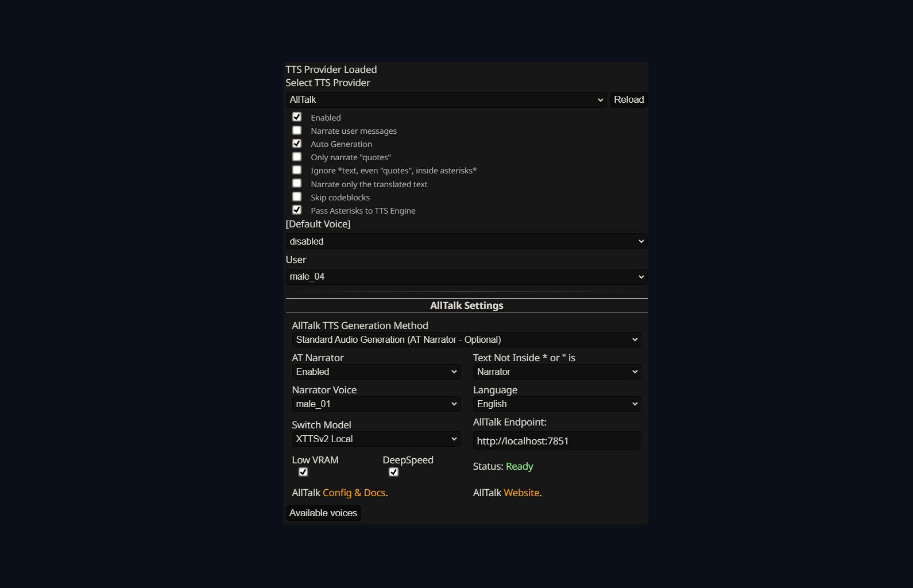
Task: Open the Switch Model dropdown showing XTTSv2 Local
Action: coord(376,439)
